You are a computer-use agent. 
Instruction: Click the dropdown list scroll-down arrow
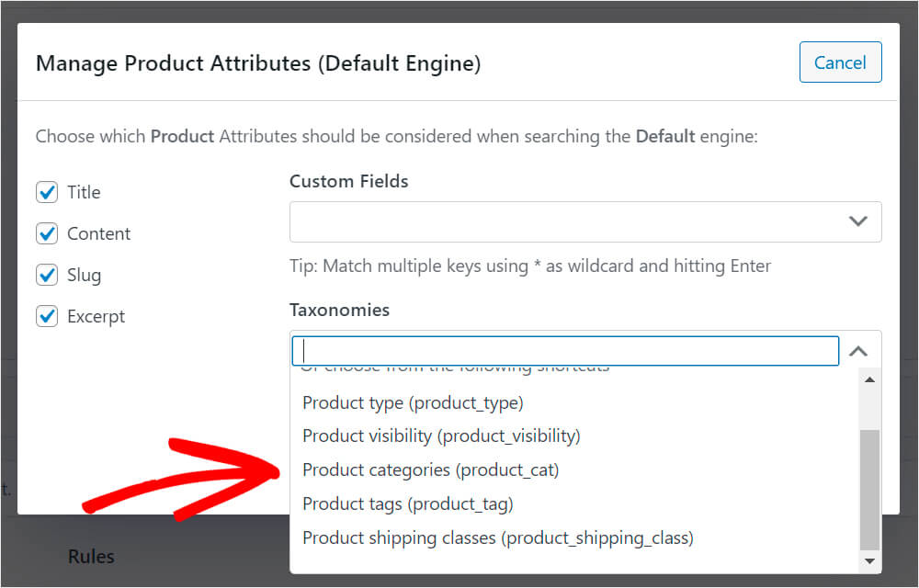click(x=869, y=561)
